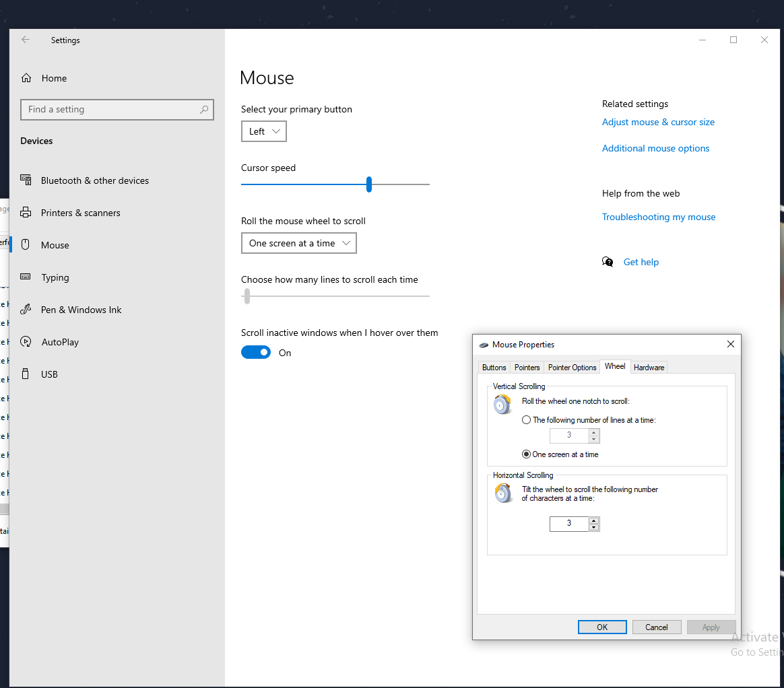Open Home from the house icon
The width and height of the screenshot is (784, 688).
click(x=26, y=78)
